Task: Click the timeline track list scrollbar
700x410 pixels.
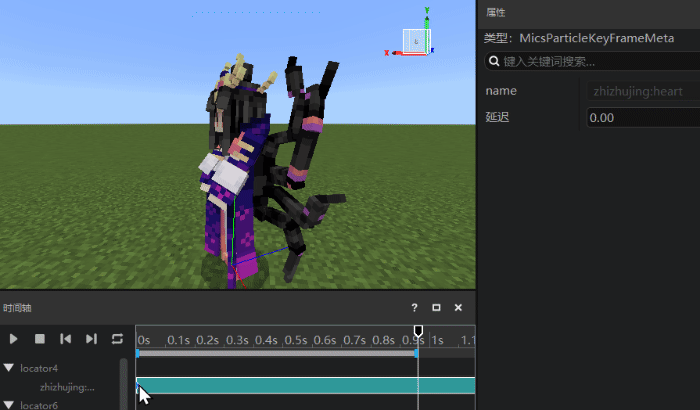Action: click(124, 380)
